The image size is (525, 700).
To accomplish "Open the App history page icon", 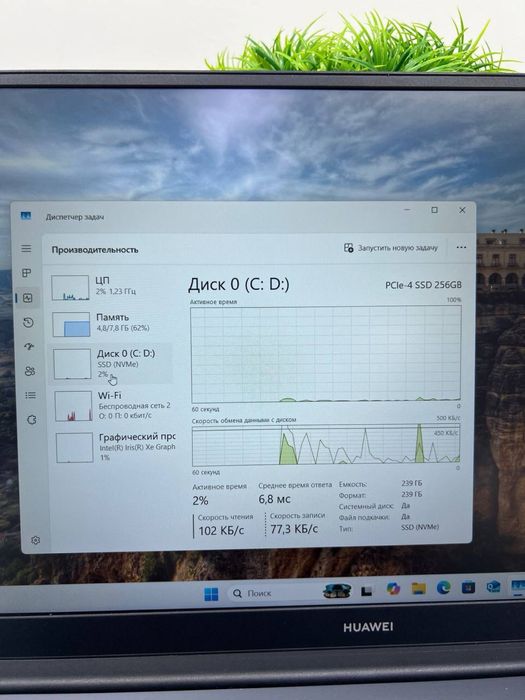I will (29, 322).
